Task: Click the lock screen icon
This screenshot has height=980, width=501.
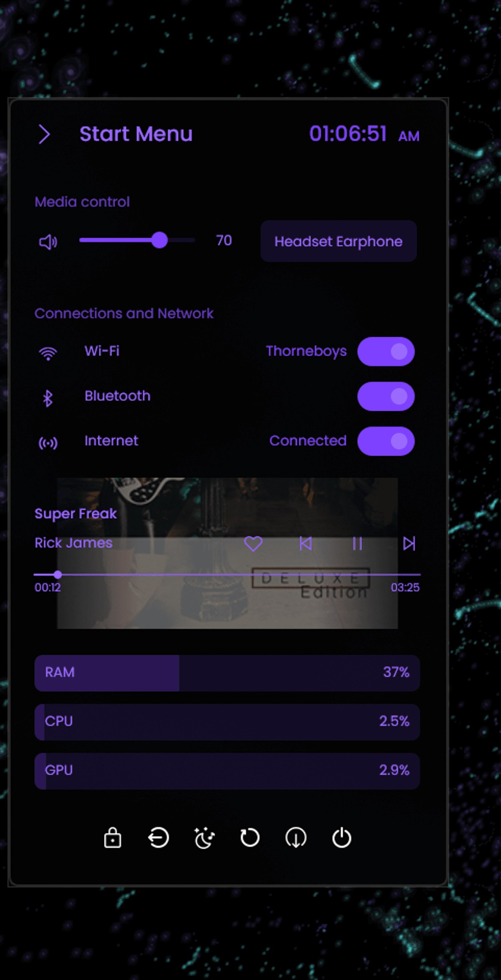Action: (x=112, y=837)
